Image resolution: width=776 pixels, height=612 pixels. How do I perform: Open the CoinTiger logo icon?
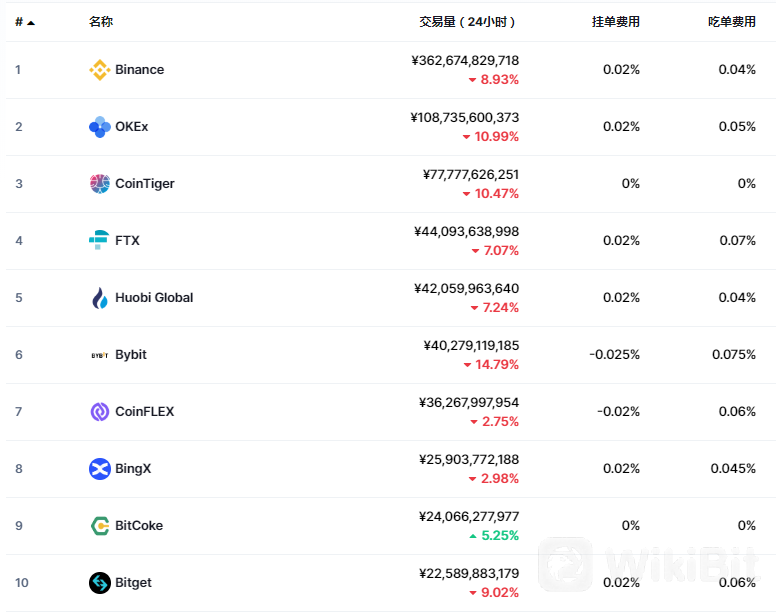tap(99, 184)
